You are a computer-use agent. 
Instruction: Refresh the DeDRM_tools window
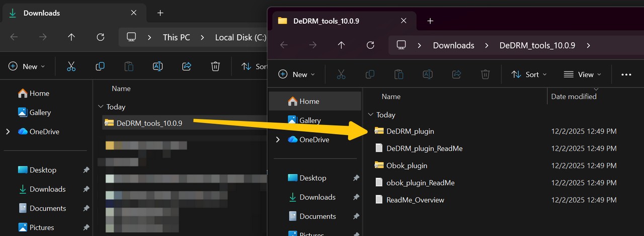tap(371, 45)
